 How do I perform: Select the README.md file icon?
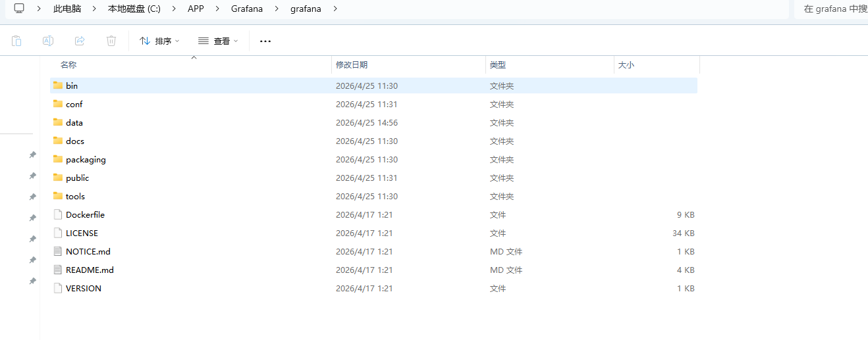58,270
